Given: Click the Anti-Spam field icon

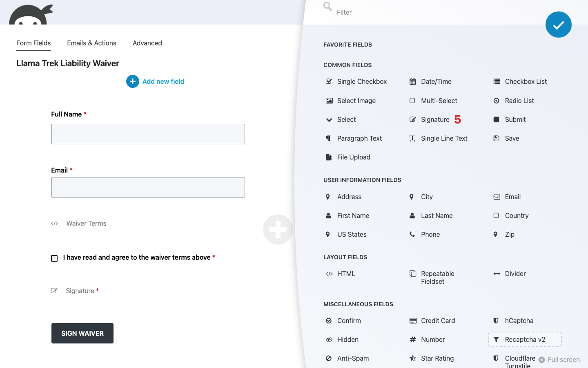Looking at the screenshot, I should coord(329,358).
